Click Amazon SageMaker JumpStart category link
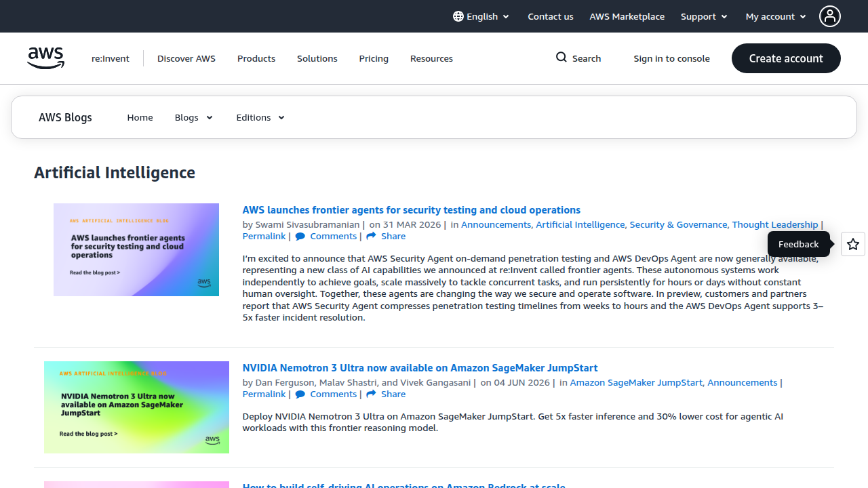Viewport: 868px width, 488px height. click(637, 382)
